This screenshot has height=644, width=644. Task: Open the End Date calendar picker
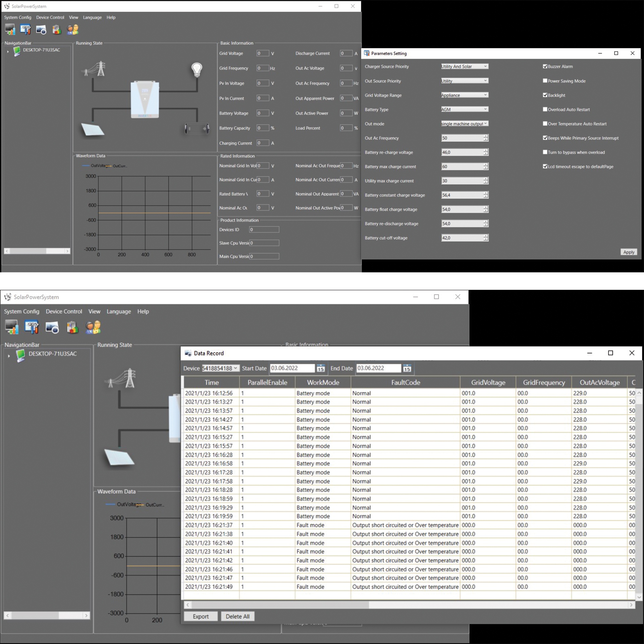pos(407,368)
